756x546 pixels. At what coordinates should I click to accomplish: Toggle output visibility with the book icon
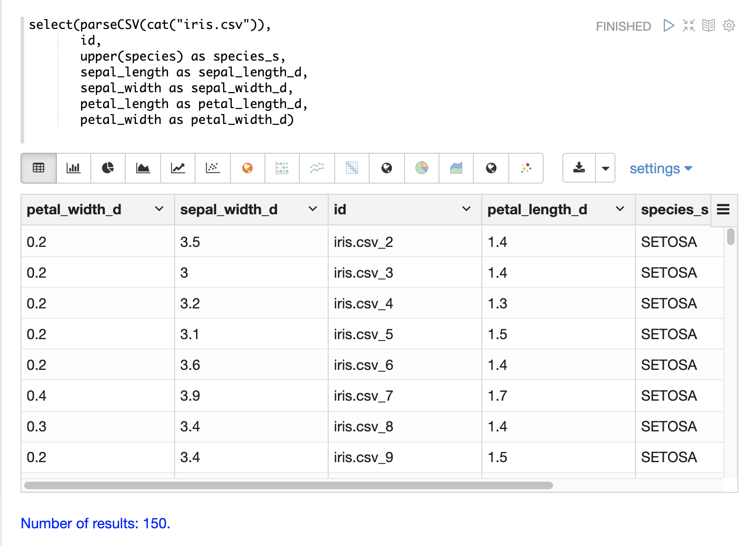709,26
